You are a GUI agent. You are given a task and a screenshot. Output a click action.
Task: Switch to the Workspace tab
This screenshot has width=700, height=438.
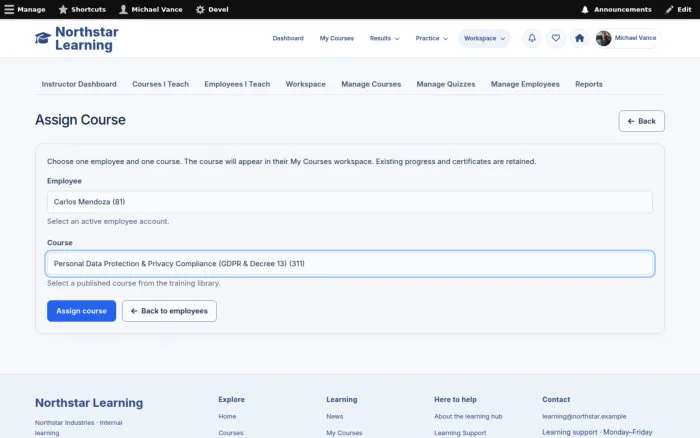(305, 84)
